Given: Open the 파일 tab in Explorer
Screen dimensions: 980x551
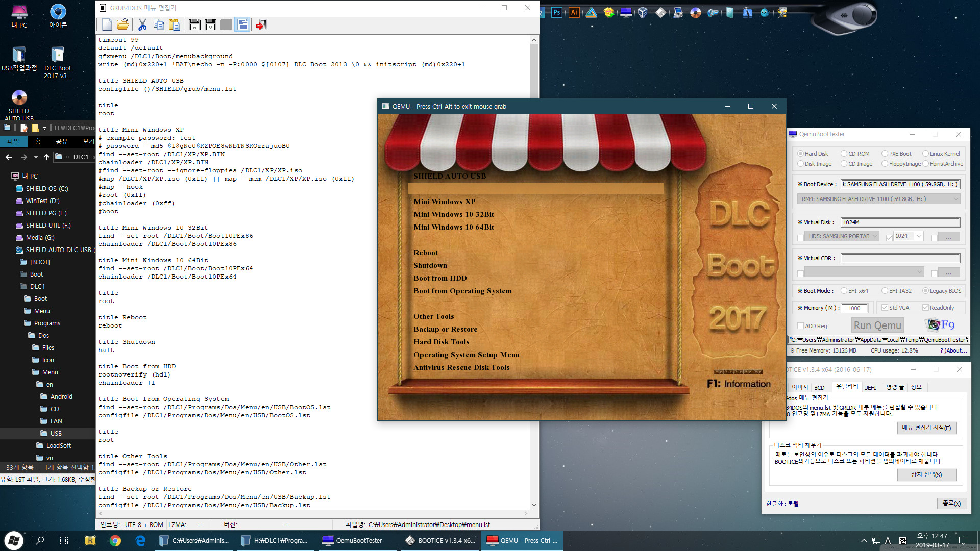Looking at the screenshot, I should (13, 141).
